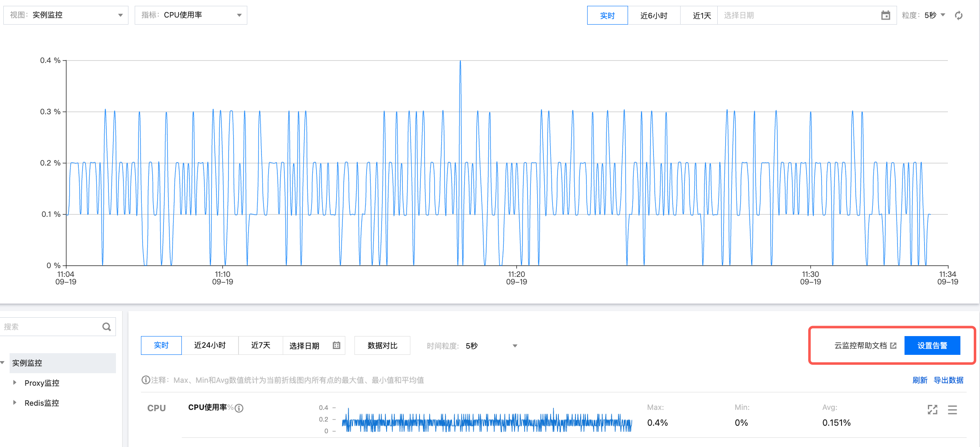Open the 视图 实例监控 dropdown
This screenshot has height=447, width=980.
[66, 15]
